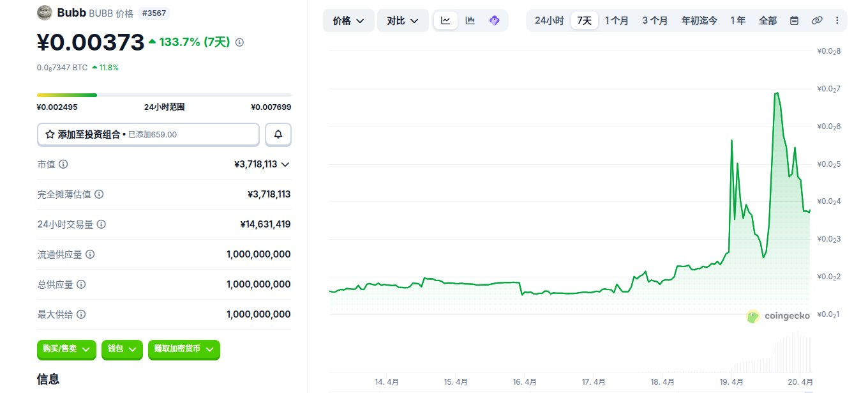Open the purple TradingView chart icon
The height and width of the screenshot is (393, 868).
pyautogui.click(x=494, y=20)
